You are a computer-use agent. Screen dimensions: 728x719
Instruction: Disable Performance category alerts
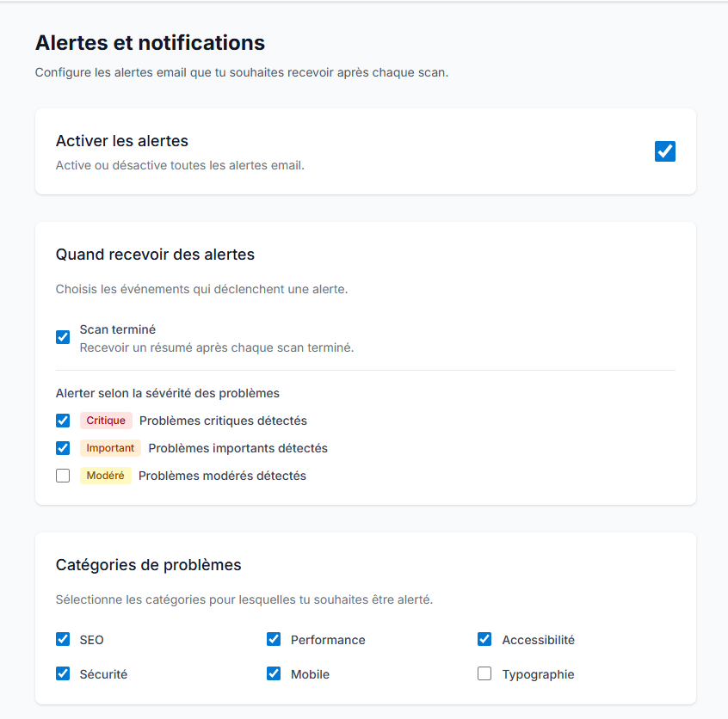tap(273, 639)
